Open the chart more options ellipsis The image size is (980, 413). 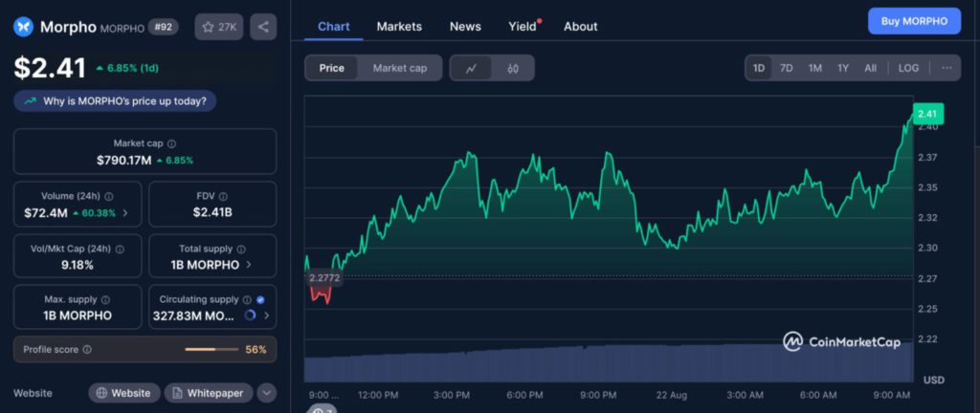[947, 68]
